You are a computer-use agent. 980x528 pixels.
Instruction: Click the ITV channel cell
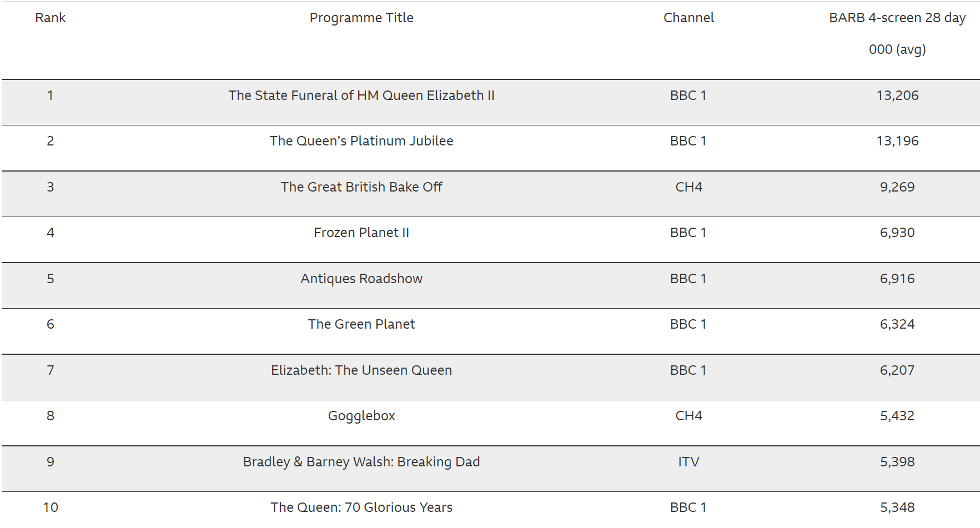click(688, 462)
